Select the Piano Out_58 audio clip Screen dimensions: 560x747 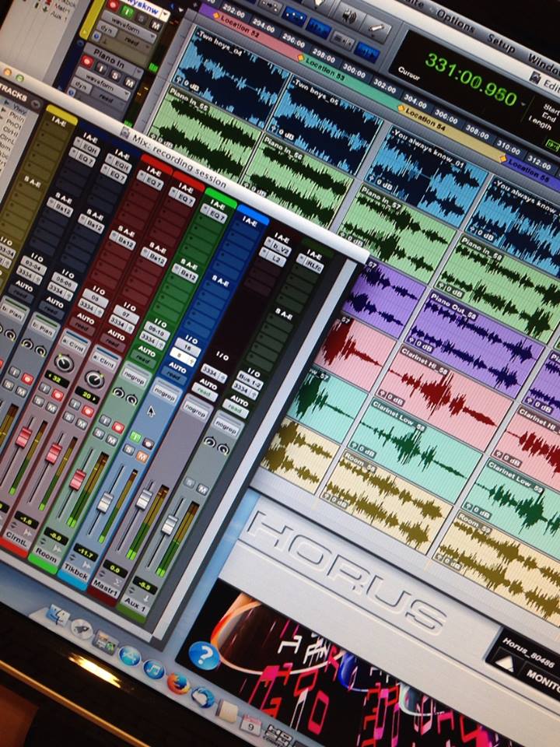click(x=474, y=345)
